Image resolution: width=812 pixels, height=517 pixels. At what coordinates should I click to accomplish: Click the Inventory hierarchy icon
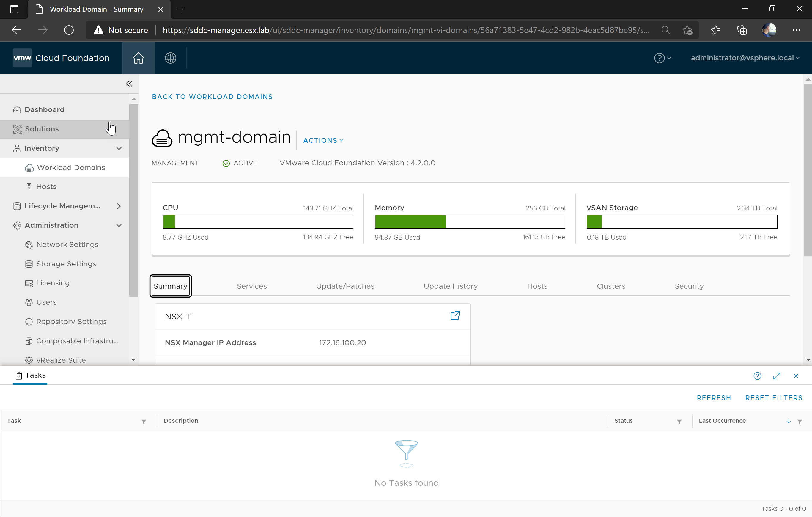(17, 148)
